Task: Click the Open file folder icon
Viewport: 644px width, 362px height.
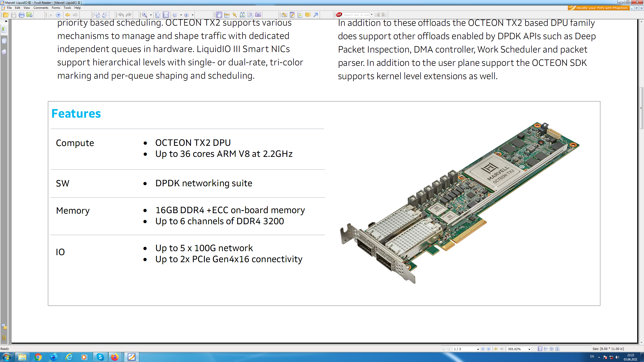Action: point(6,15)
